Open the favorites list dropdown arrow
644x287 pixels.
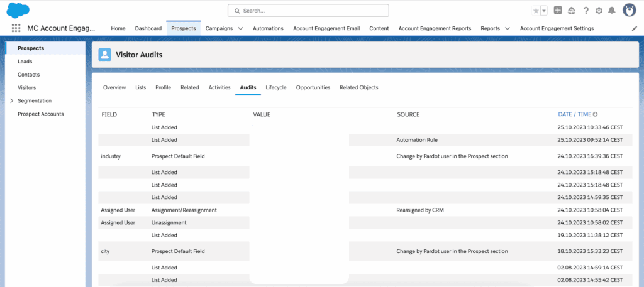coord(544,11)
